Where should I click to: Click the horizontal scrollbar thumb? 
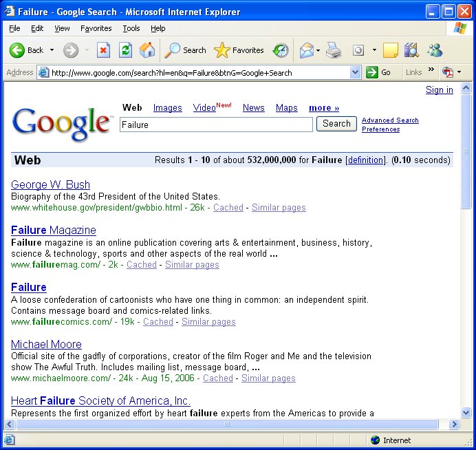tap(227, 424)
